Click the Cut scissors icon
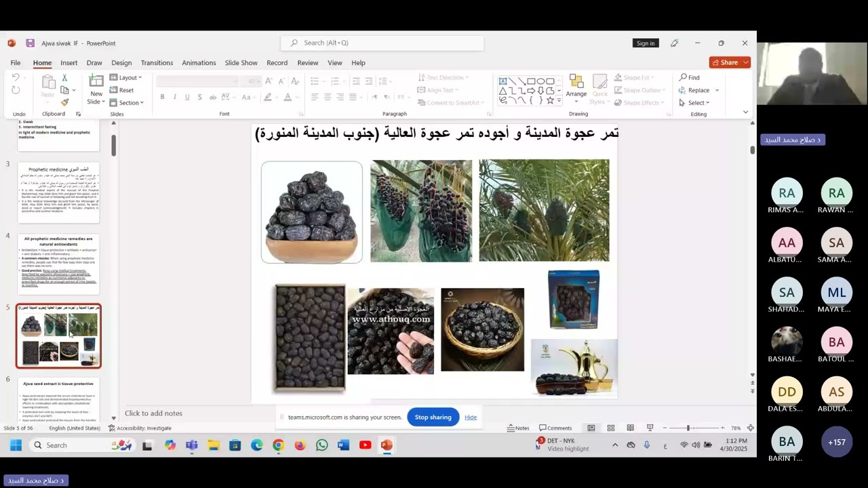This screenshot has height=488, width=868. tap(64, 78)
